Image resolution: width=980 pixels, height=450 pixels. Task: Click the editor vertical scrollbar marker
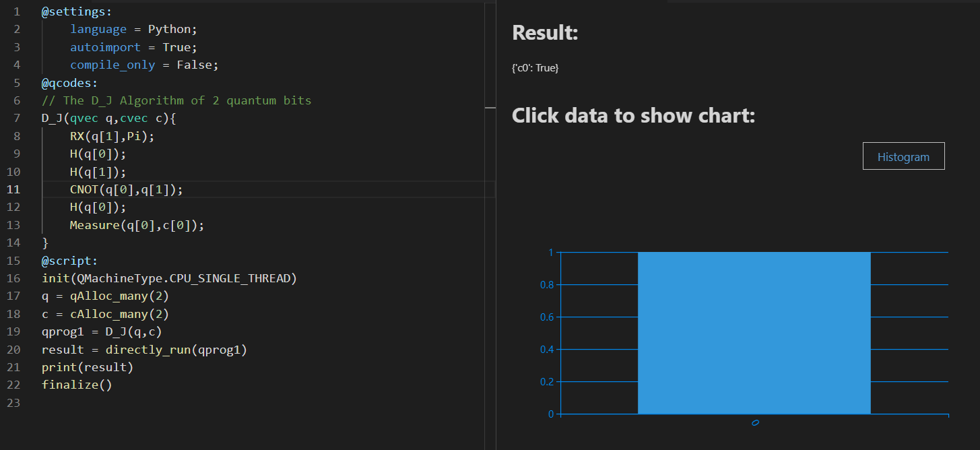(x=490, y=106)
